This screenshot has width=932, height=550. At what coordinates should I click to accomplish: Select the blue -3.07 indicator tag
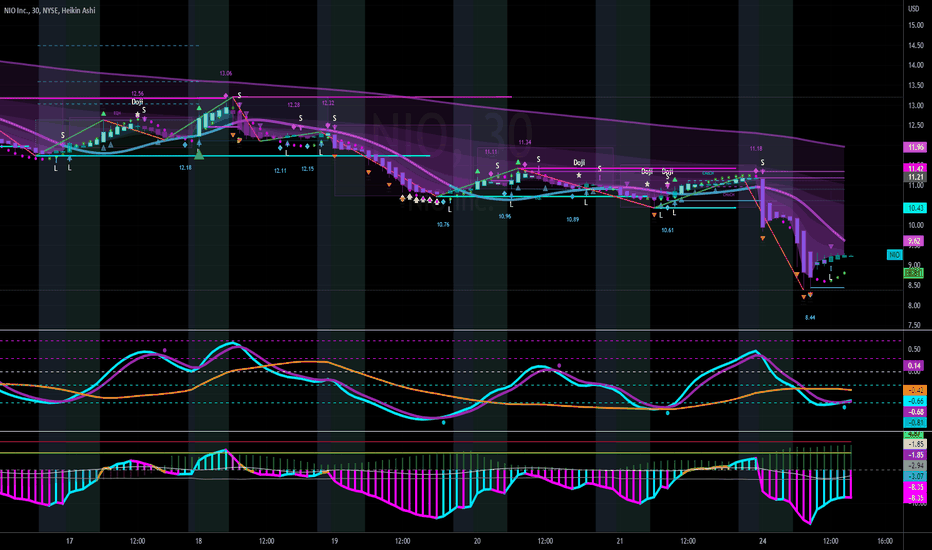[x=915, y=476]
